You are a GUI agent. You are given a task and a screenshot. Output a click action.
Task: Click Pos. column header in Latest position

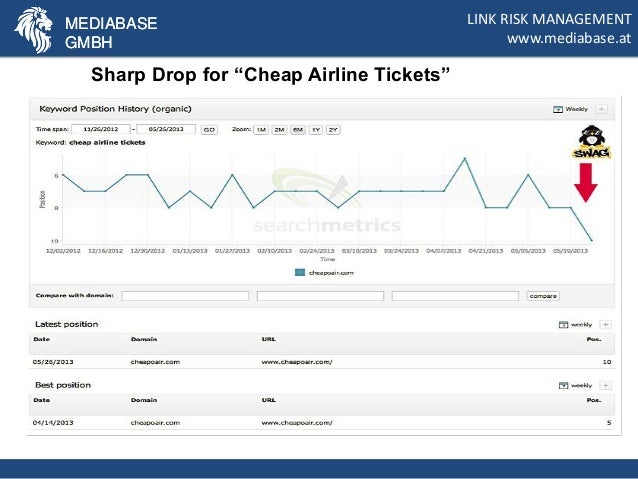[x=594, y=339]
